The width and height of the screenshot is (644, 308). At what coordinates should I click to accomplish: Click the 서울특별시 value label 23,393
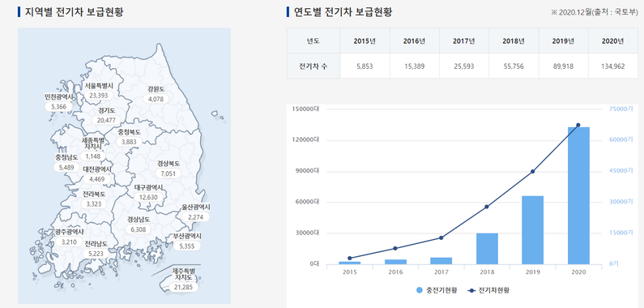pyautogui.click(x=98, y=96)
